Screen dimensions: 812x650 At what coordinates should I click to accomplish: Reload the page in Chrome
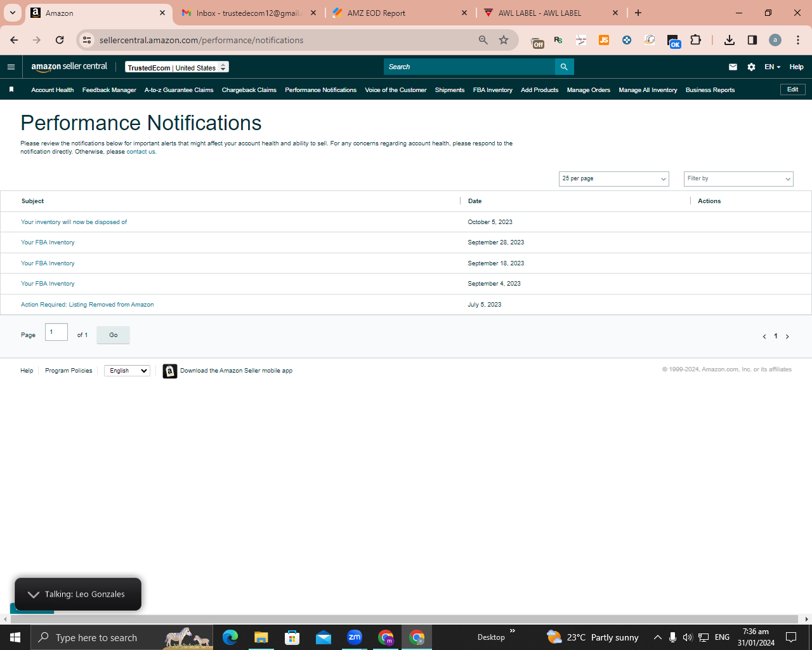click(x=60, y=40)
